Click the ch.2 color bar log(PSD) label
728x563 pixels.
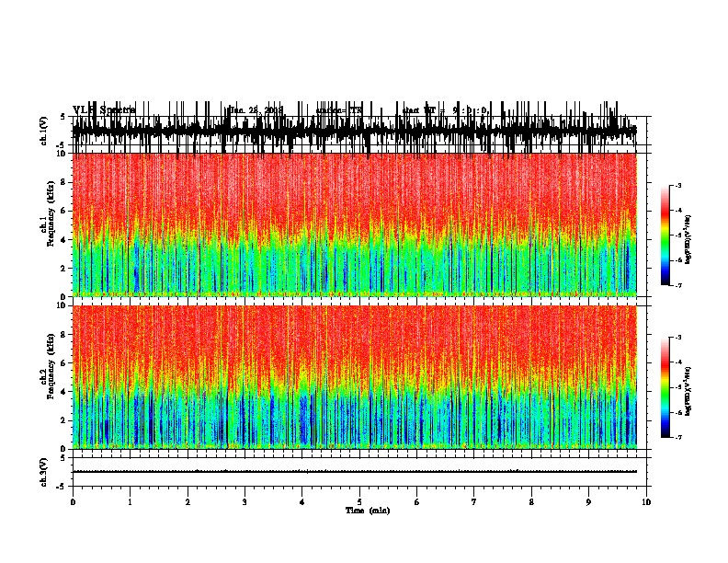pyautogui.click(x=688, y=391)
